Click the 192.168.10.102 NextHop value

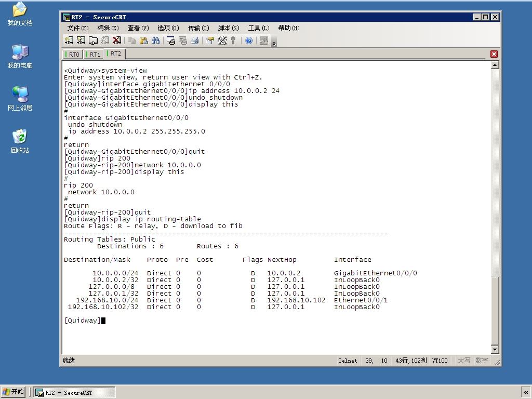point(296,300)
